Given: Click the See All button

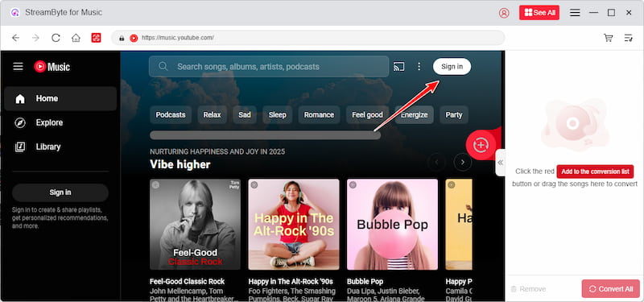Looking at the screenshot, I should pyautogui.click(x=539, y=13).
